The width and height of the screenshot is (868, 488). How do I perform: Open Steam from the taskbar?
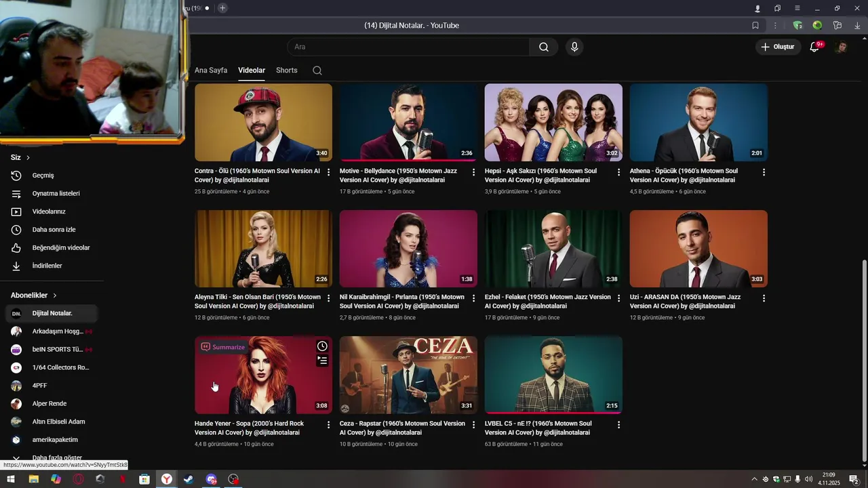click(189, 479)
